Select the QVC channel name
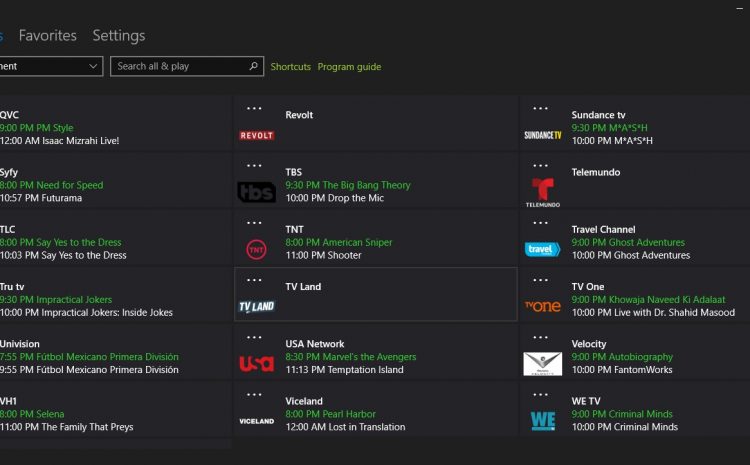 coord(9,115)
